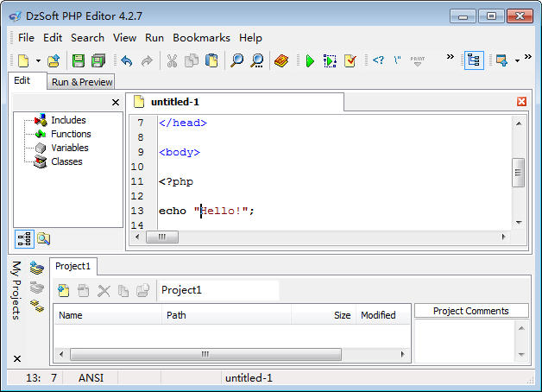Click the Project1 name field

(218, 290)
